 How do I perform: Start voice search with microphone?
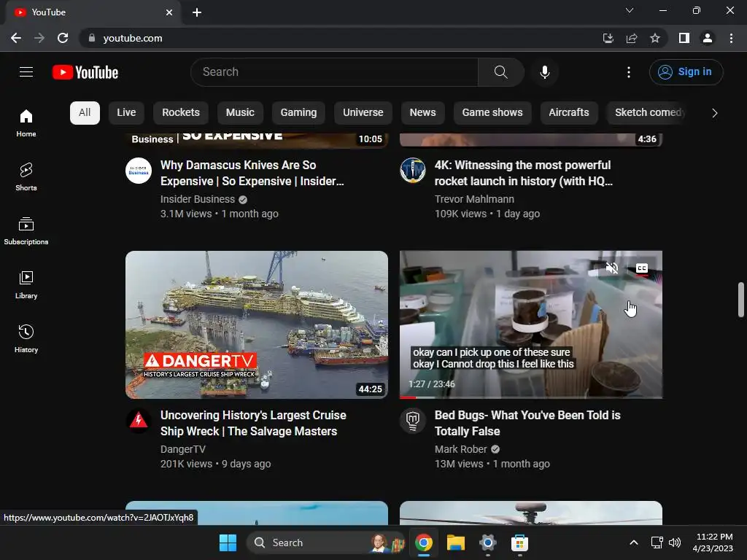544,72
